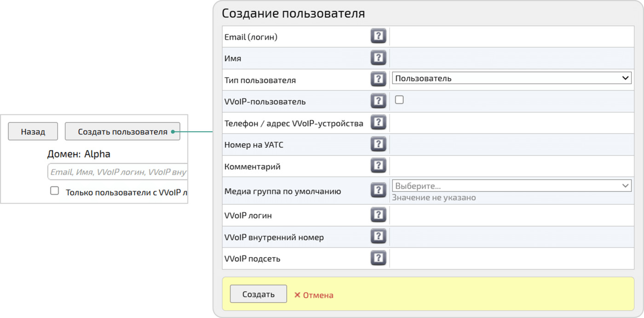
Task: Click the help icon for Тип пользователя
Action: pyautogui.click(x=378, y=79)
